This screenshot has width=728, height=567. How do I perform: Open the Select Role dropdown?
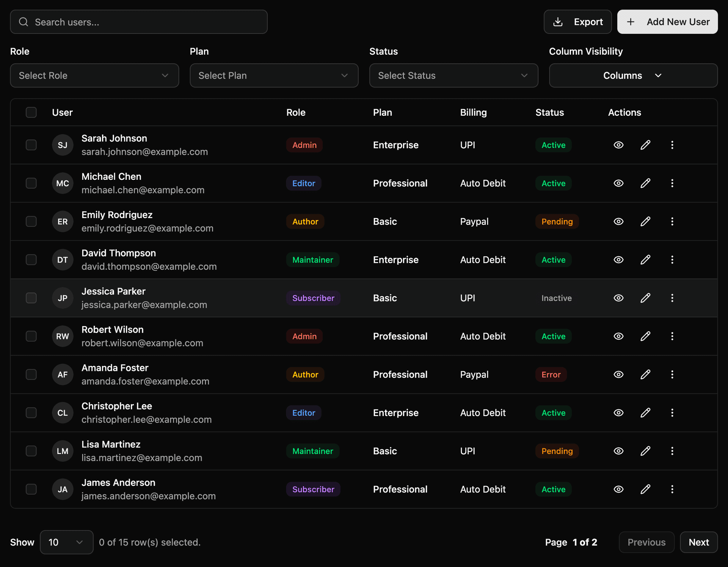pos(94,75)
